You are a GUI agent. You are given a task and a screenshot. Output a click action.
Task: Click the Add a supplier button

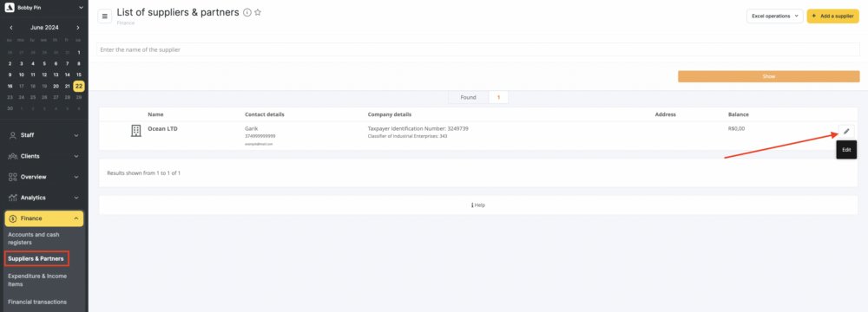833,16
